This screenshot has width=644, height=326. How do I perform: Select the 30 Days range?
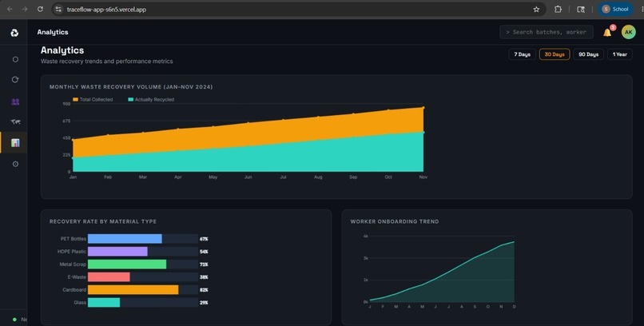[555, 54]
